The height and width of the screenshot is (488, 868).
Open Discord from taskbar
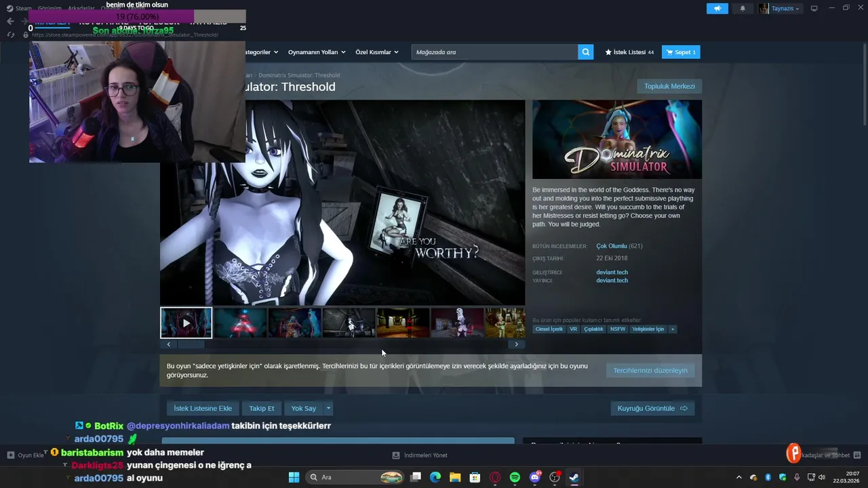click(x=534, y=477)
